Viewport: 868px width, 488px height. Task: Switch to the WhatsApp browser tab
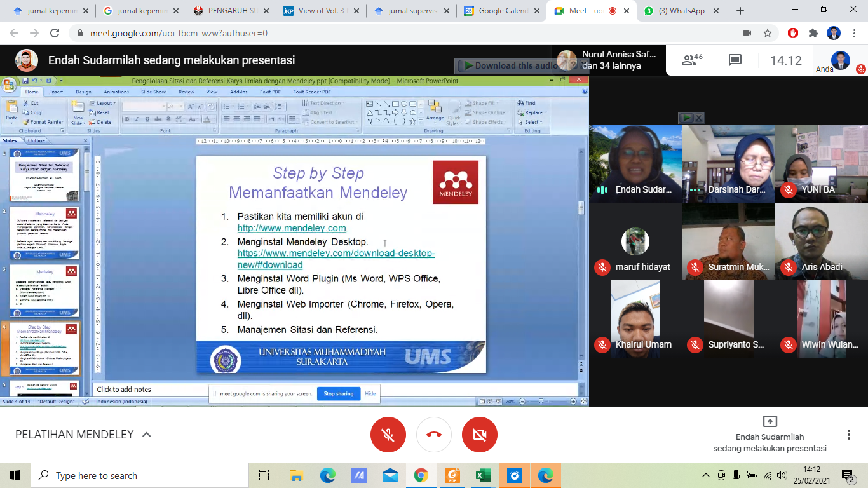(682, 11)
